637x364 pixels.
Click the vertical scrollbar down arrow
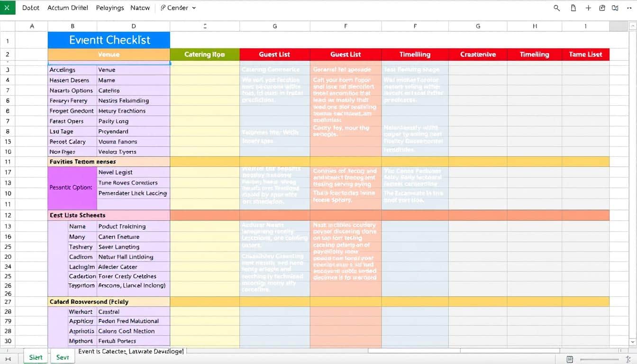[633, 342]
